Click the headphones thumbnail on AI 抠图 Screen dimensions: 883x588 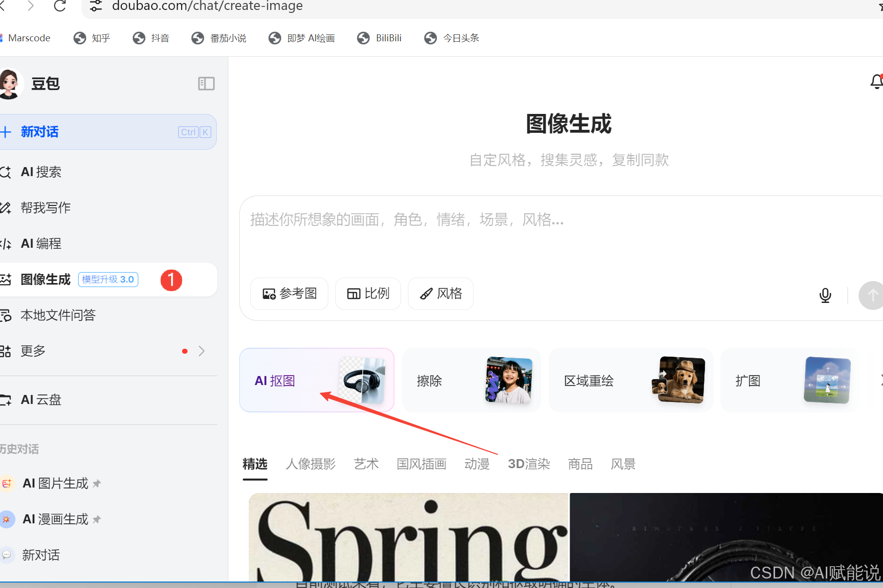[x=363, y=381]
